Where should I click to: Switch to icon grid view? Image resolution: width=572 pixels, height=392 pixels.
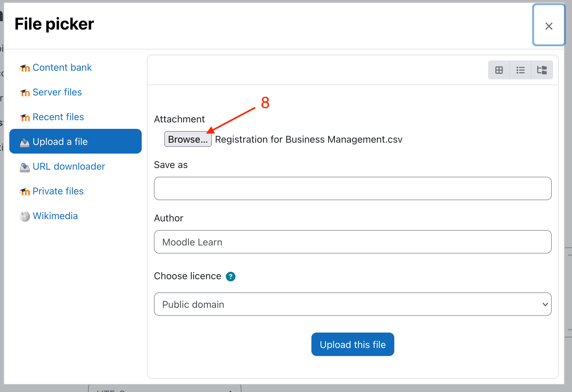tap(499, 70)
